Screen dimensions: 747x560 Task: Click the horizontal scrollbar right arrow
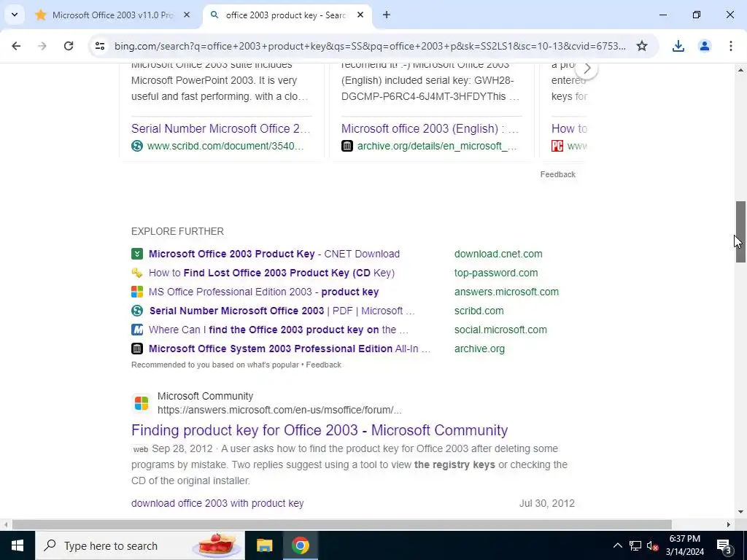point(728,525)
